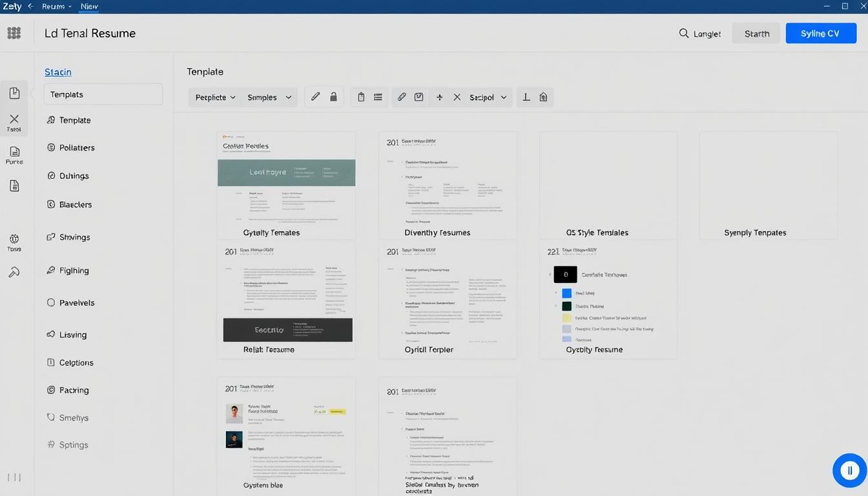Click the paperclip attachment icon

pos(401,96)
